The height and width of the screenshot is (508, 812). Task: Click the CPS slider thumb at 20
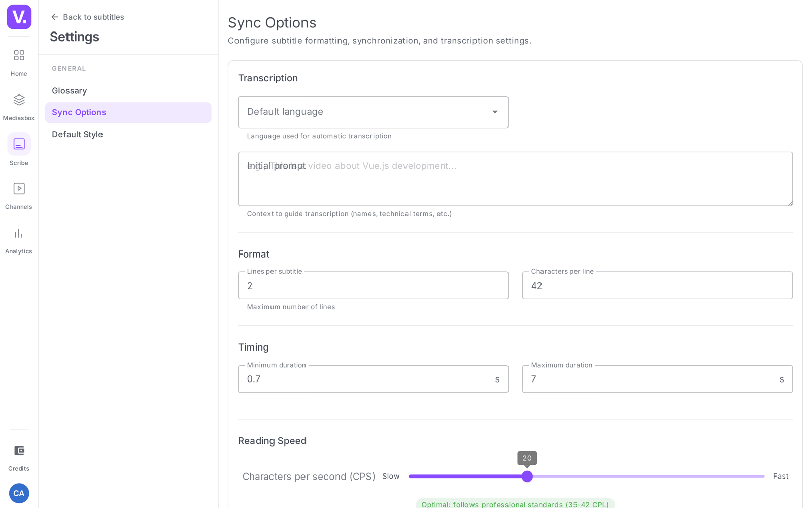click(x=527, y=477)
